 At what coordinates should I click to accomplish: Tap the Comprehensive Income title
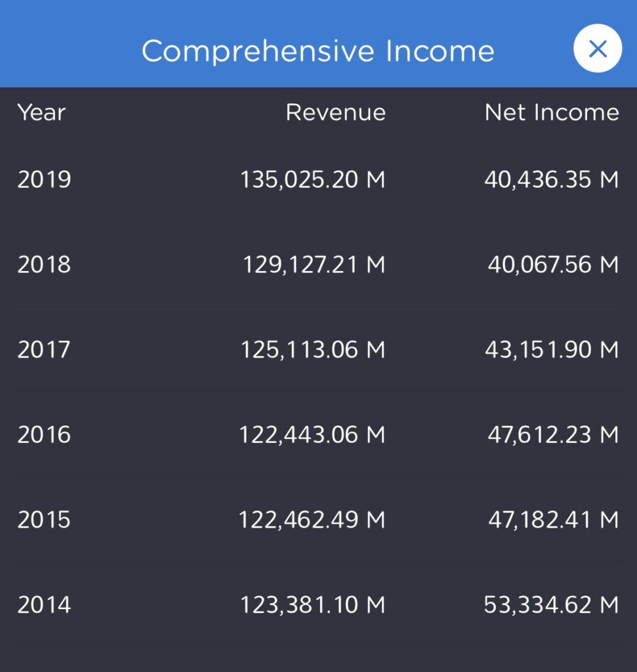[x=318, y=51]
